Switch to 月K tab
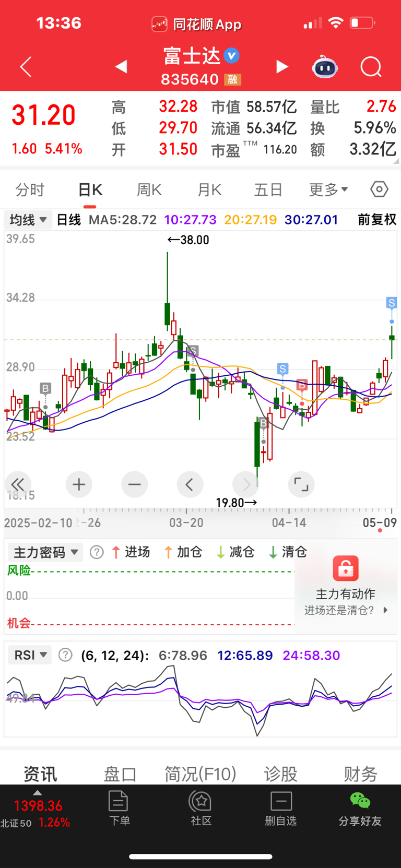Viewport: 401px width, 868px height. point(210,189)
